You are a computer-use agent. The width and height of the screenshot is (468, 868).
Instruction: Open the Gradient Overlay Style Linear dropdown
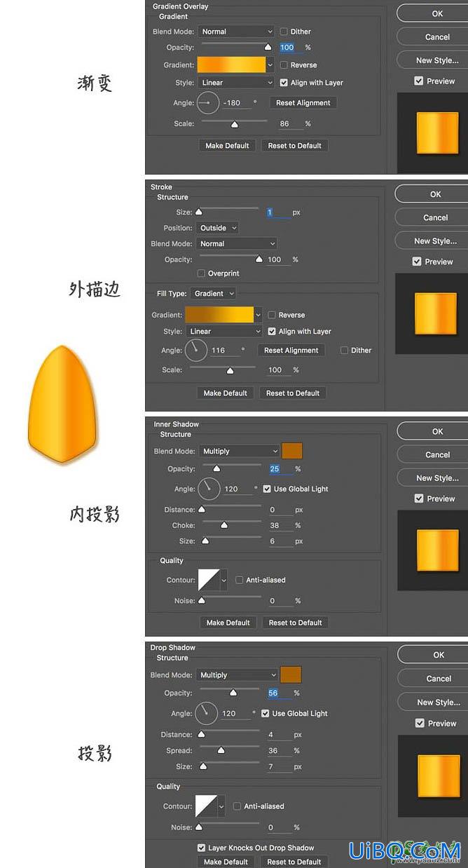pyautogui.click(x=235, y=83)
